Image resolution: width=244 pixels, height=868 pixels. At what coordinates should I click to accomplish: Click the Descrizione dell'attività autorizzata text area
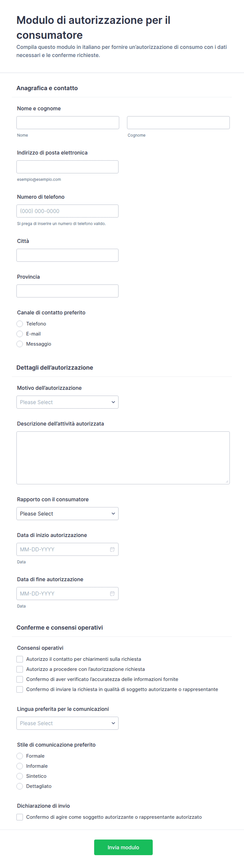(123, 458)
